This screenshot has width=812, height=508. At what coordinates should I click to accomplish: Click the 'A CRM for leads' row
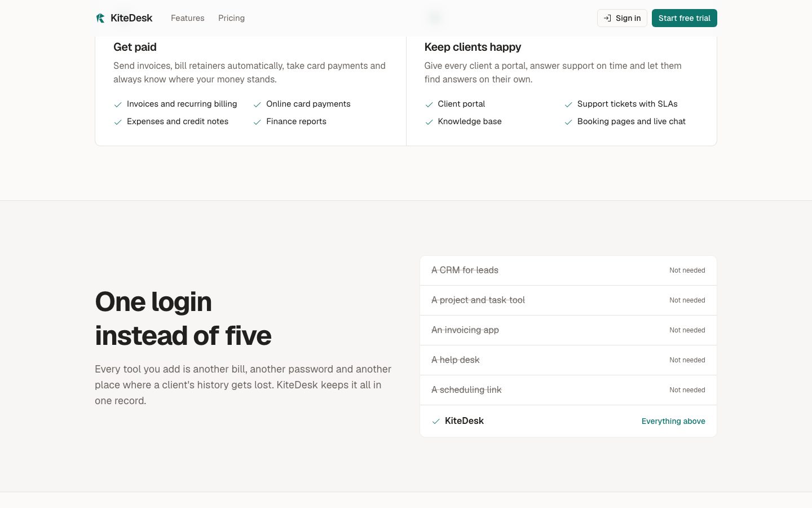(x=568, y=270)
